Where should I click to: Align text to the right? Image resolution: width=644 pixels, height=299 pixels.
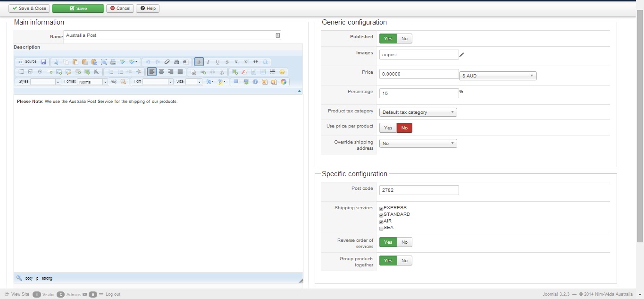[x=171, y=72]
